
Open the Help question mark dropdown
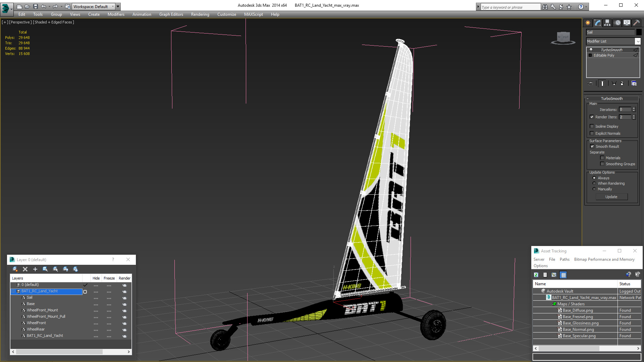(x=586, y=7)
